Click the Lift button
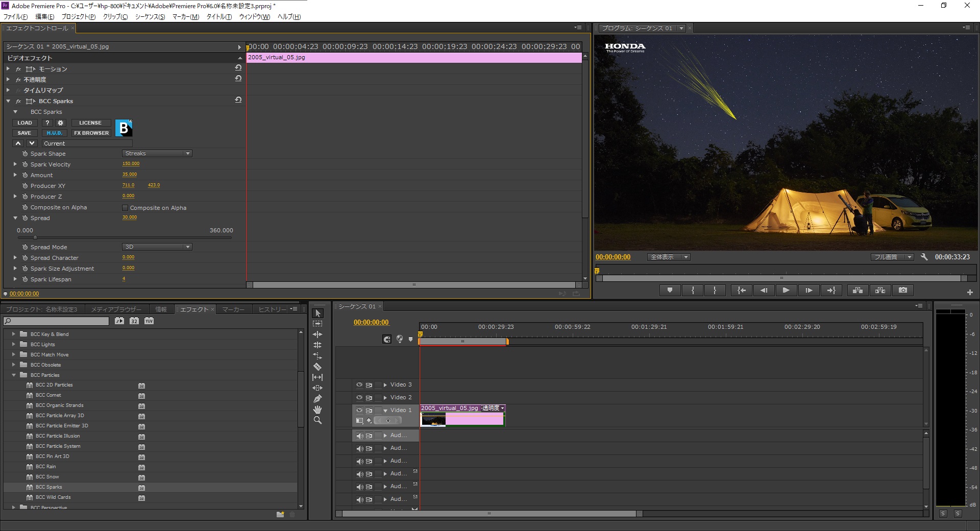This screenshot has height=531, width=980. click(x=857, y=290)
